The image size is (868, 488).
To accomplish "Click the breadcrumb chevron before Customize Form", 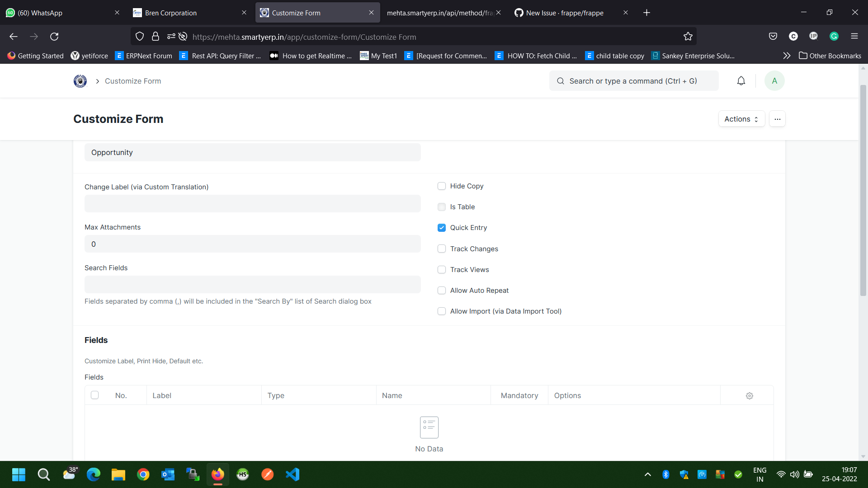I will click(97, 81).
